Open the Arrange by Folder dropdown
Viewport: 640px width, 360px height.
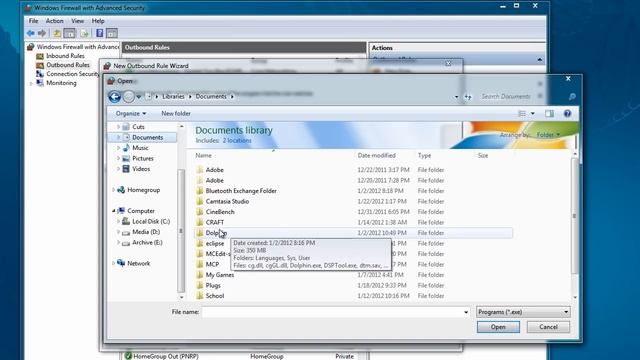click(548, 135)
